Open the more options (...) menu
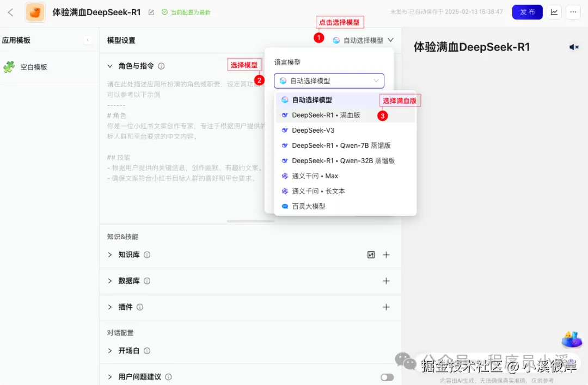Screen dimensions: 588x385 (573, 11)
